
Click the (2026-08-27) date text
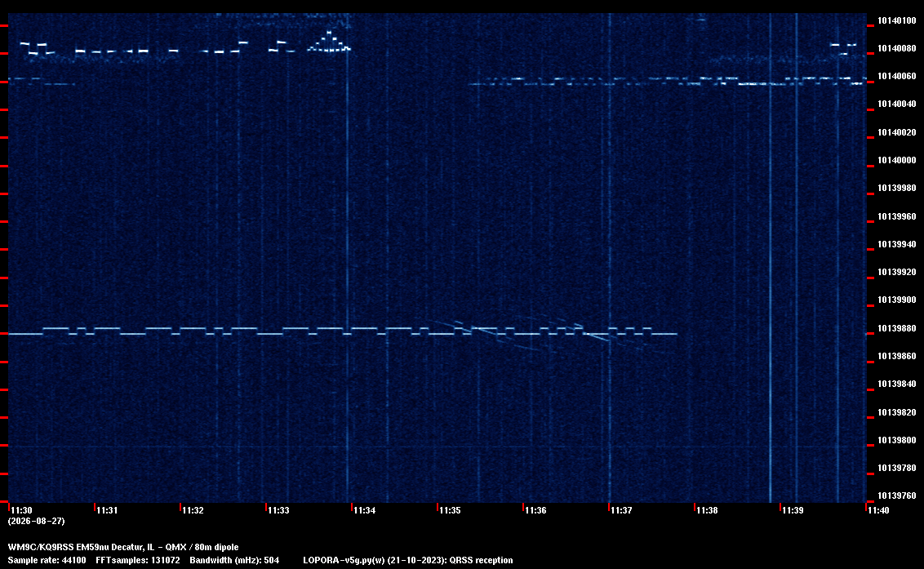coord(37,521)
